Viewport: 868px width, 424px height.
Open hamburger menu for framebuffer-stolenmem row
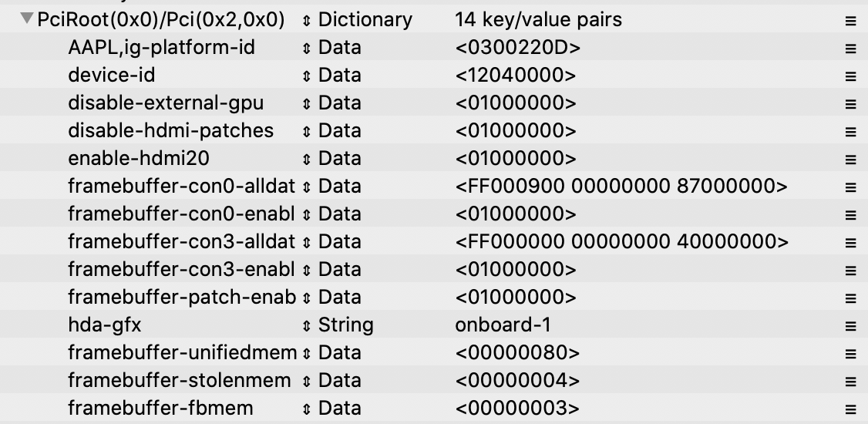coord(850,381)
